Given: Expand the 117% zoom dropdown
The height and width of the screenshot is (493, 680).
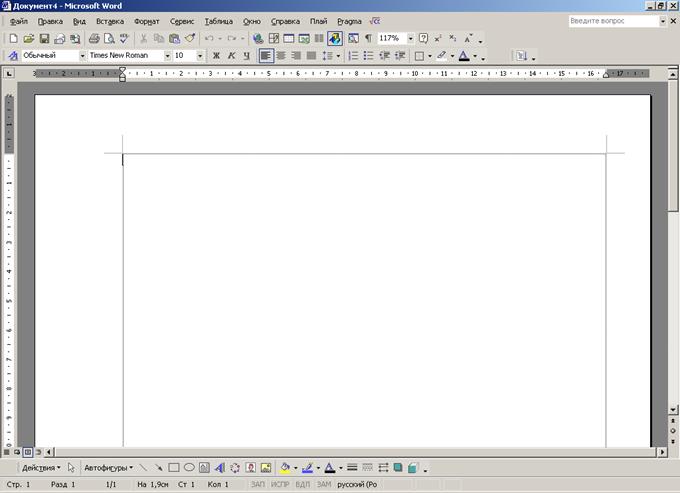Looking at the screenshot, I should point(410,39).
